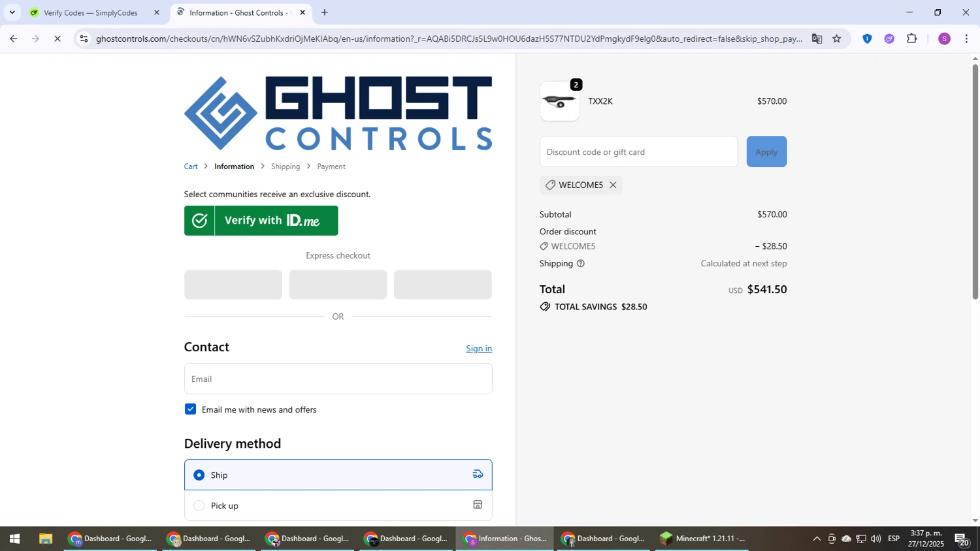
Task: Click the third express checkout placeholder
Action: coord(442,285)
